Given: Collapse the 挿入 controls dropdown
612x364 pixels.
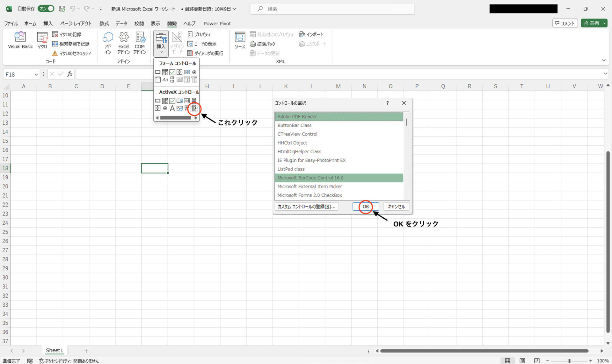Looking at the screenshot, I should [161, 43].
